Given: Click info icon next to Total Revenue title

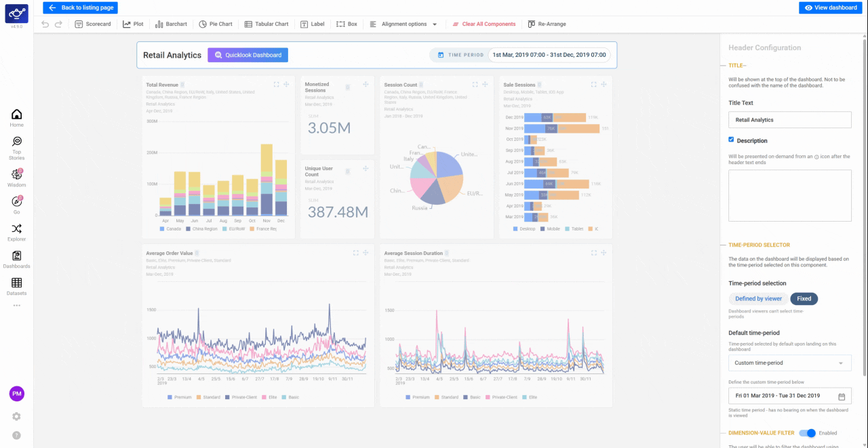Looking at the screenshot, I should 182,85.
